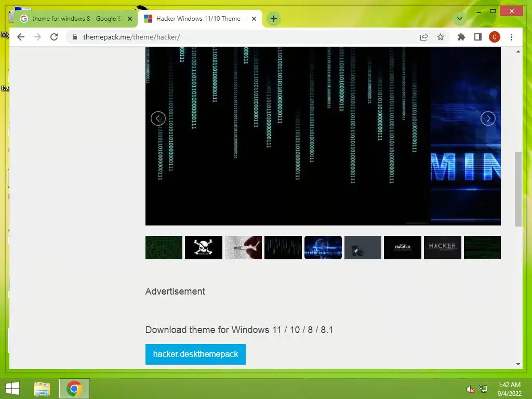The width and height of the screenshot is (532, 399).
Task: Click 'Download theme for Windows 11 / 10 / 8 / 8.1' text
Action: click(x=239, y=330)
